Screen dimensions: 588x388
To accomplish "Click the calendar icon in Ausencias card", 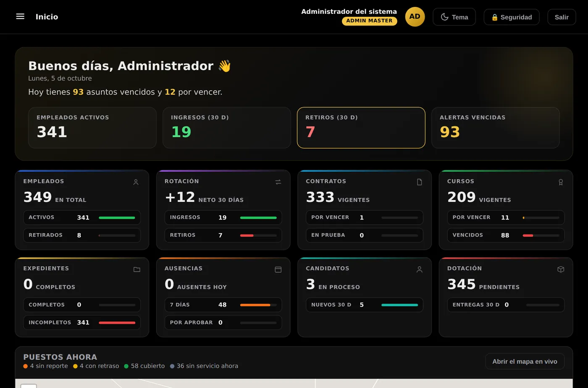I will 278,269.
